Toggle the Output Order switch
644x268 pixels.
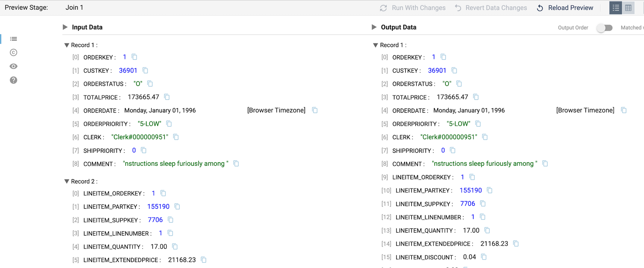(x=605, y=28)
